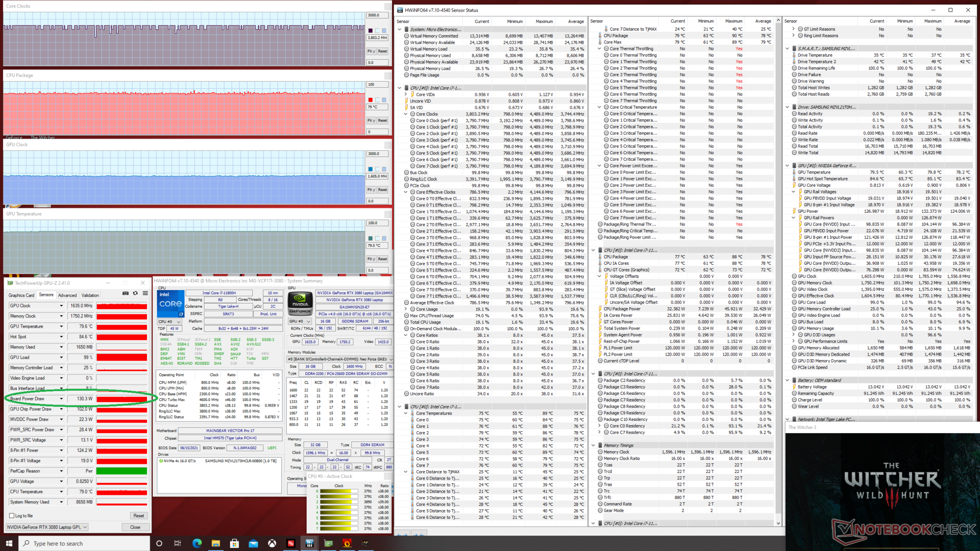This screenshot has width=980, height=551.
Task: Collapse the Core Effective Clocks group
Action: point(406,192)
